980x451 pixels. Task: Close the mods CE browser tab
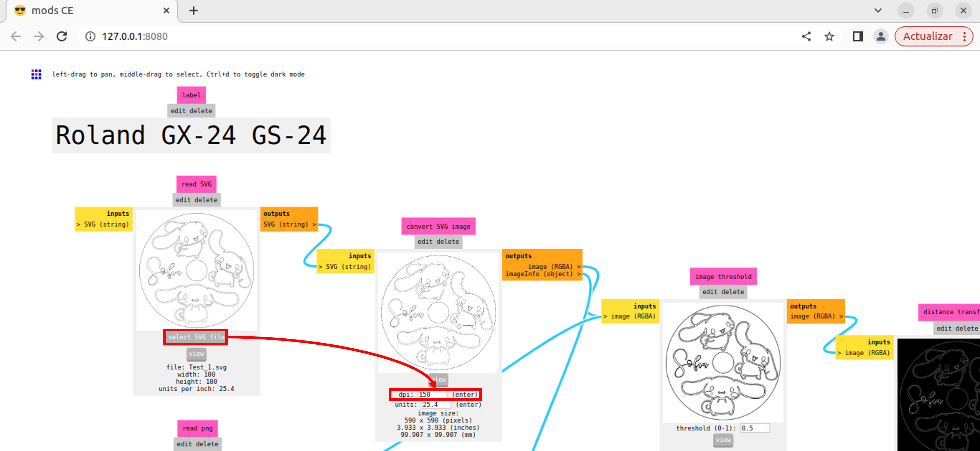tap(166, 11)
